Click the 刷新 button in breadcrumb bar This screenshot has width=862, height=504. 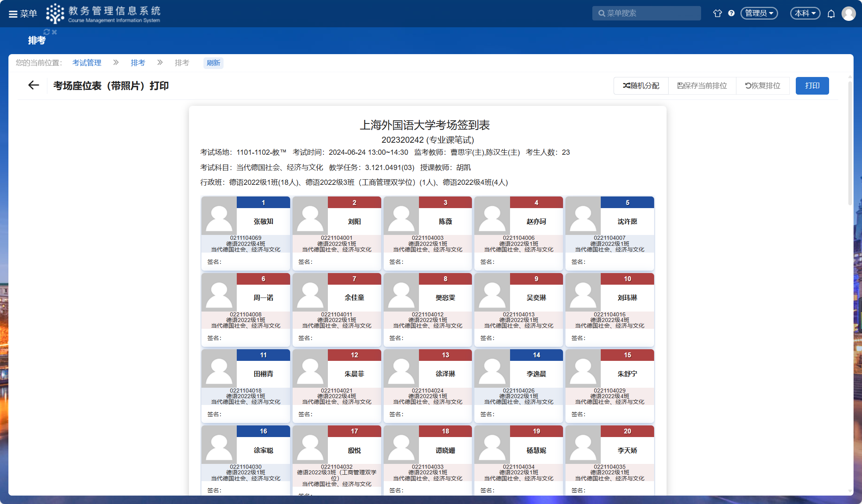(x=213, y=63)
